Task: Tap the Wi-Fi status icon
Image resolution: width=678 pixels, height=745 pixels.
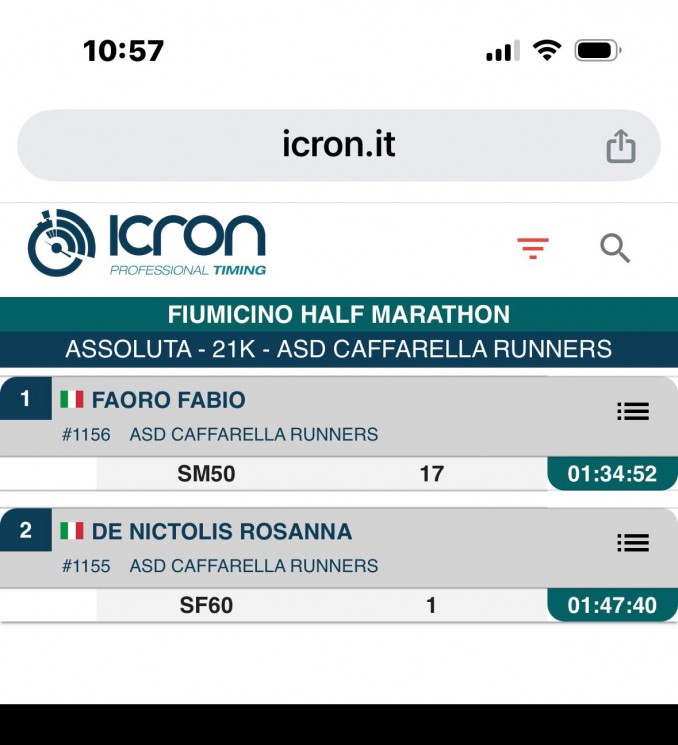Action: coord(547,50)
